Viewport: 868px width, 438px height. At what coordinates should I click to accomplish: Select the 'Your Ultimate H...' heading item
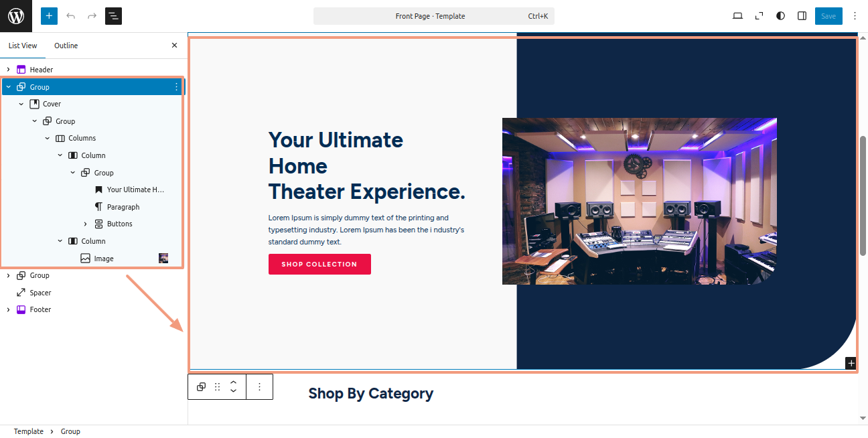tap(135, 190)
